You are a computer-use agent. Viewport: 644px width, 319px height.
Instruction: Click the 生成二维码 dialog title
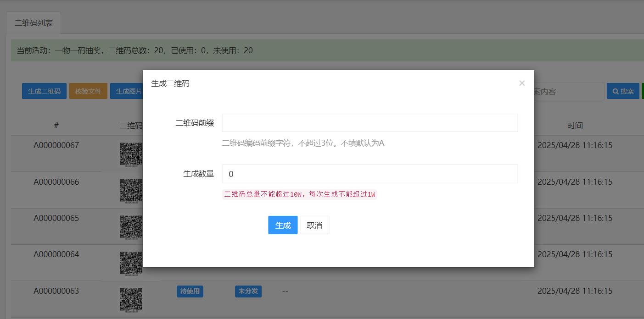coord(170,83)
